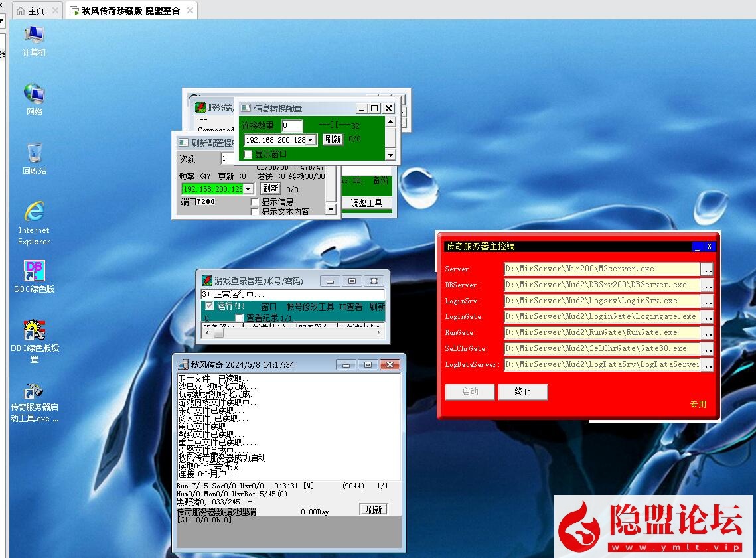Click 刷新 button in 信息转换配置
This screenshot has width=756, height=558.
[x=333, y=139]
